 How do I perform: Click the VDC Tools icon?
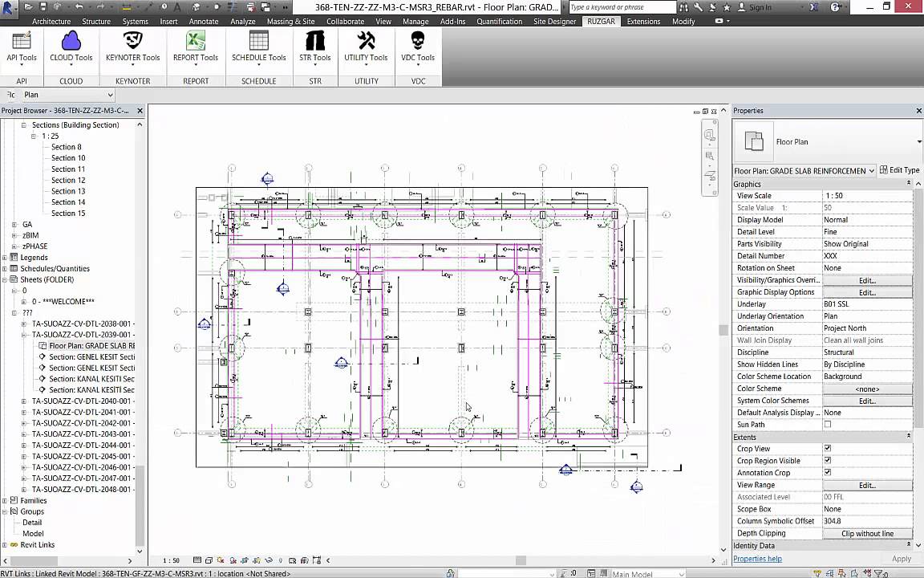point(417,50)
